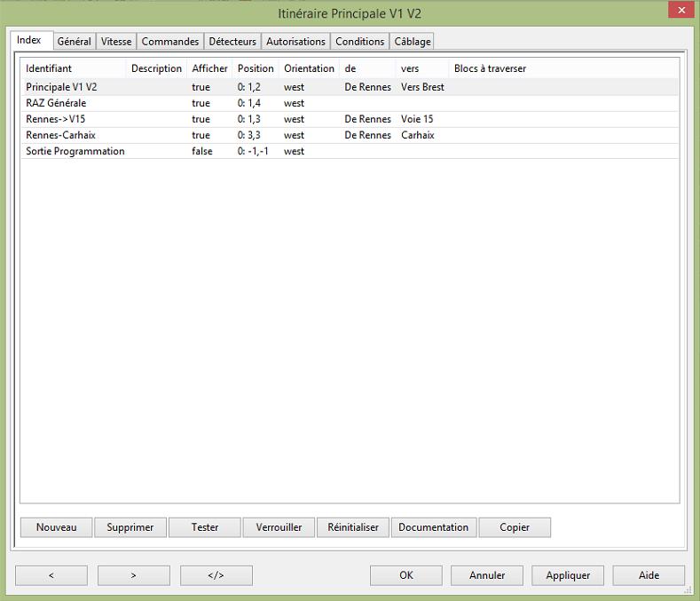Click Tester to test the route
The image size is (700, 601).
pyautogui.click(x=205, y=527)
